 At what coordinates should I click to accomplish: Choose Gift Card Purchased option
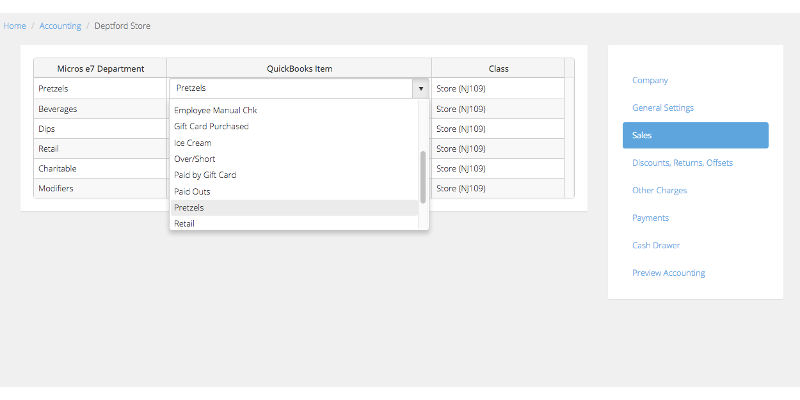coord(294,126)
